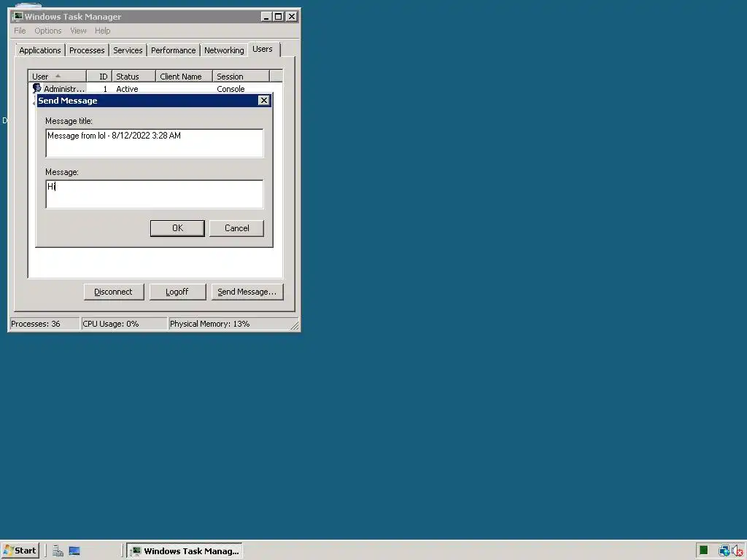Open the View menu
Screen dimensions: 747x560
click(78, 31)
